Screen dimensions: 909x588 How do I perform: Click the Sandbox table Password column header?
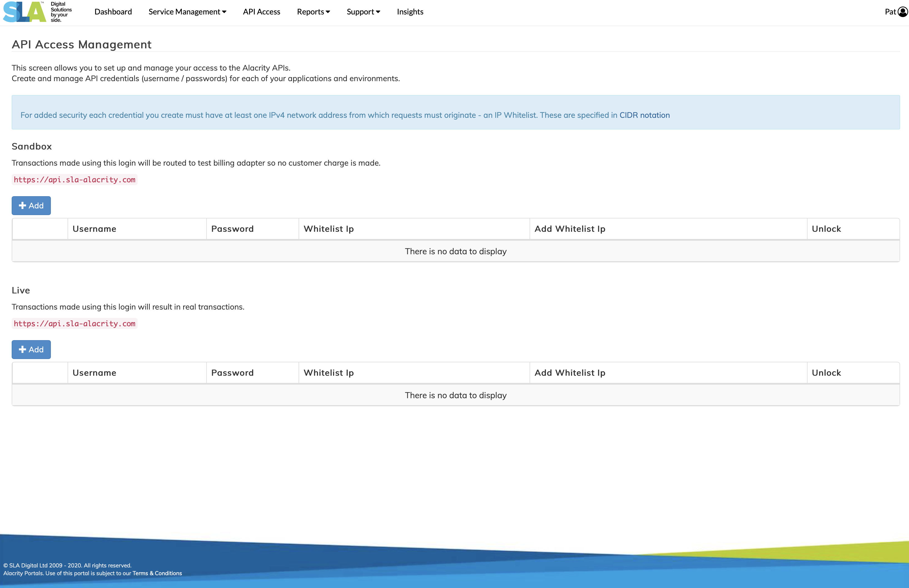232,229
